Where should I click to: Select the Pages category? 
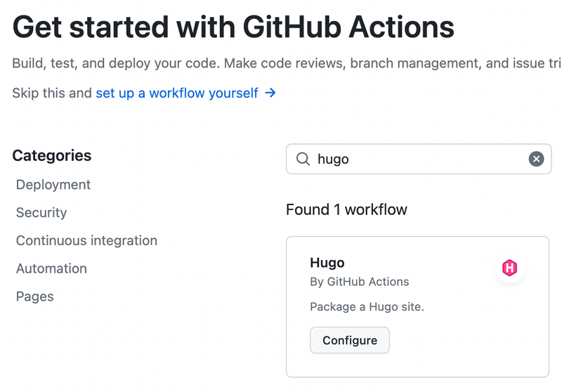click(x=35, y=297)
